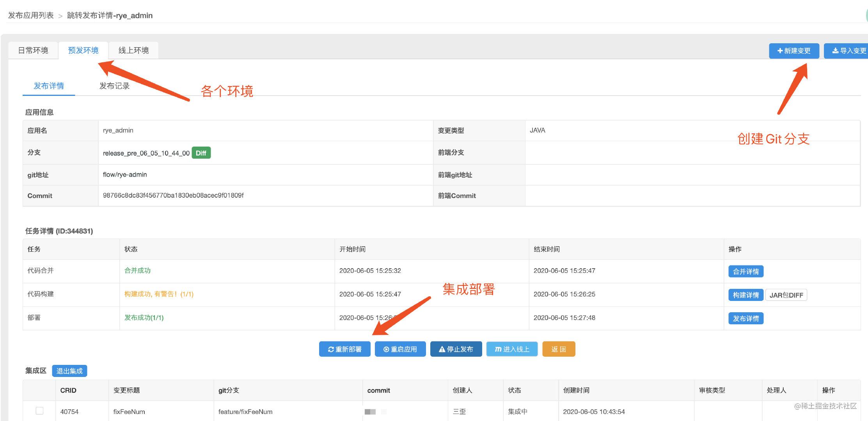Click the git分支 column header
Image resolution: width=868 pixels, height=421 pixels.
(x=229, y=390)
